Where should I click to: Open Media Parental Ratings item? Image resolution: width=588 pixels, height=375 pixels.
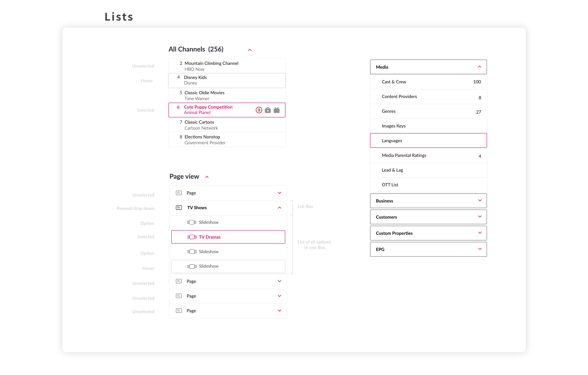(x=428, y=155)
